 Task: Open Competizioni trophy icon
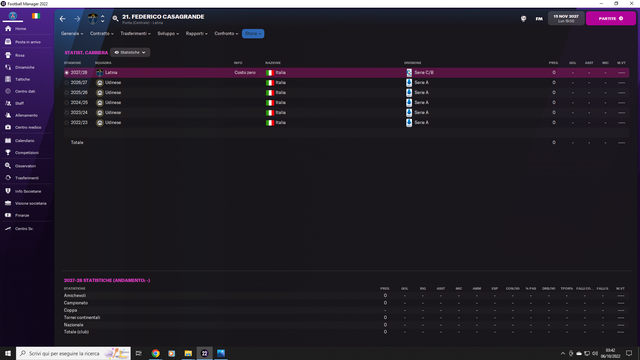(8, 152)
